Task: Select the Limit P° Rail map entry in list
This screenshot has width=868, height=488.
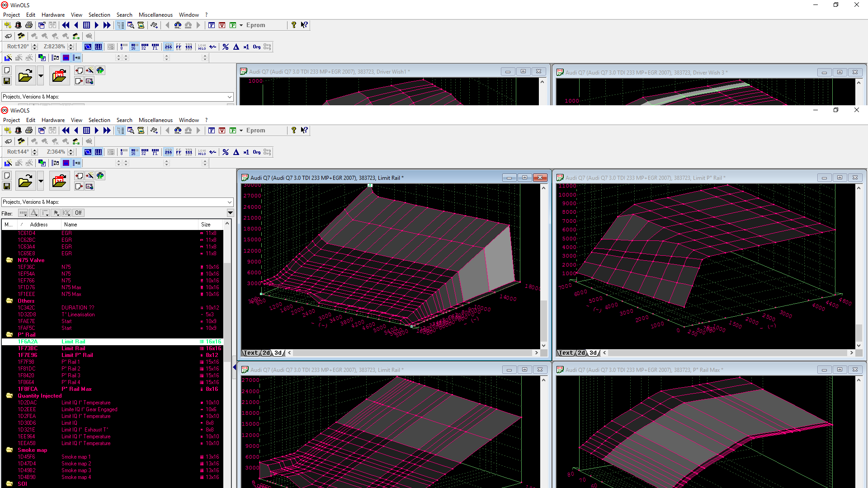Action: (x=77, y=355)
